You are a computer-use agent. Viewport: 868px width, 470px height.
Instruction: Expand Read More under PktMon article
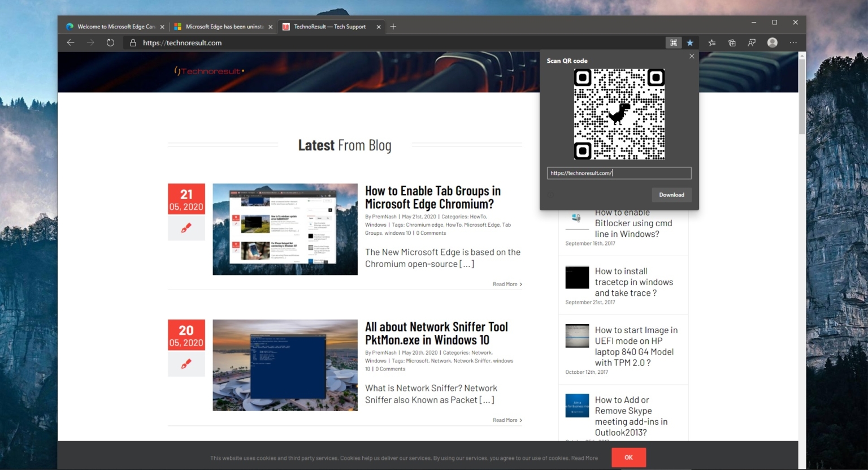click(506, 420)
